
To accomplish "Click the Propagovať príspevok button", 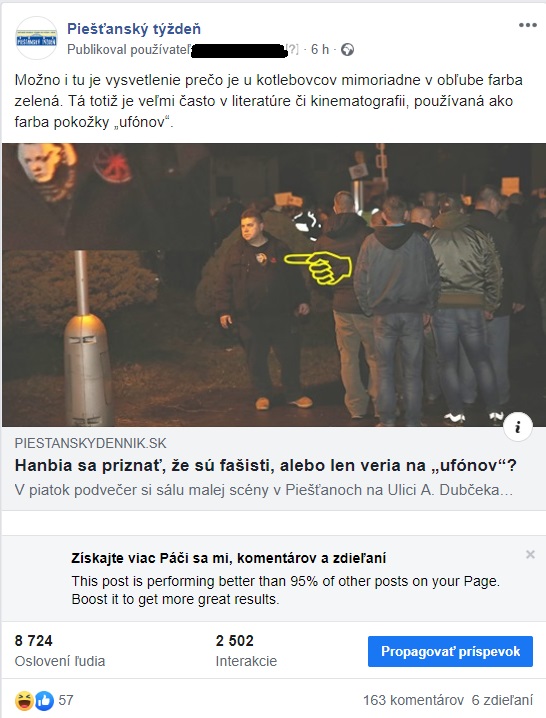I will 450,651.
